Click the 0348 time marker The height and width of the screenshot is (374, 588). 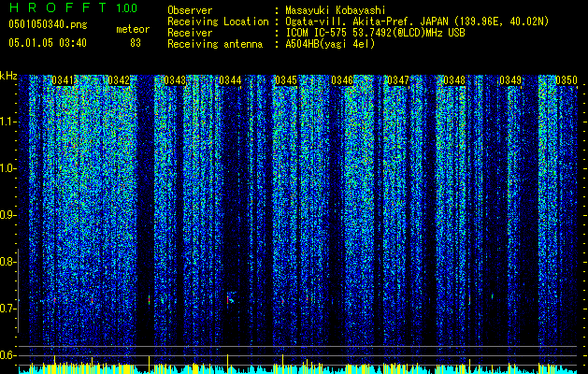(x=454, y=80)
